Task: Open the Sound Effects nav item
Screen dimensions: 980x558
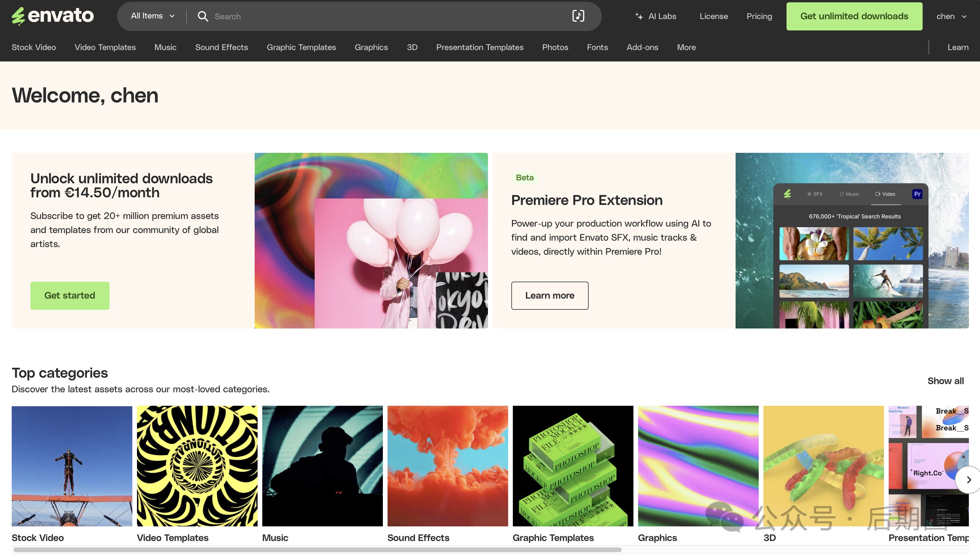Action: coord(222,47)
